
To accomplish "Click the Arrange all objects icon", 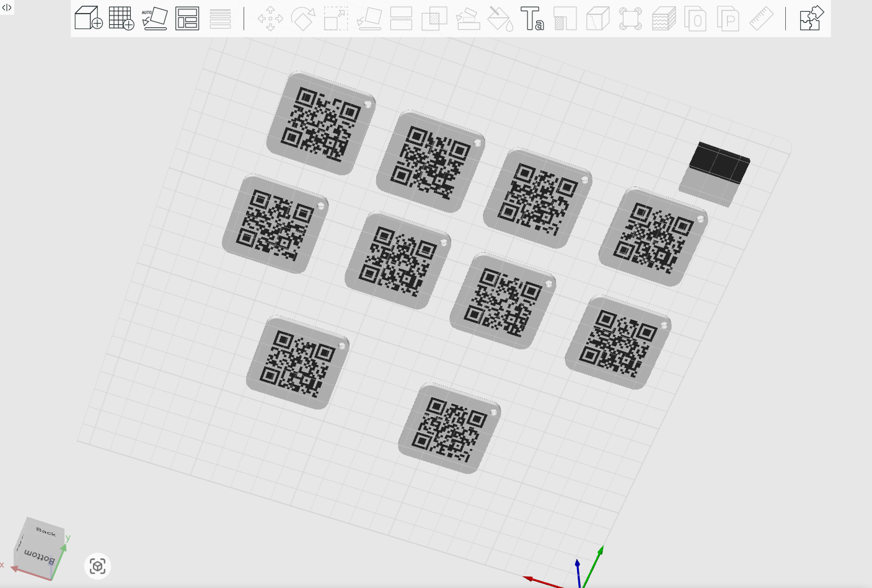I will coord(187,19).
